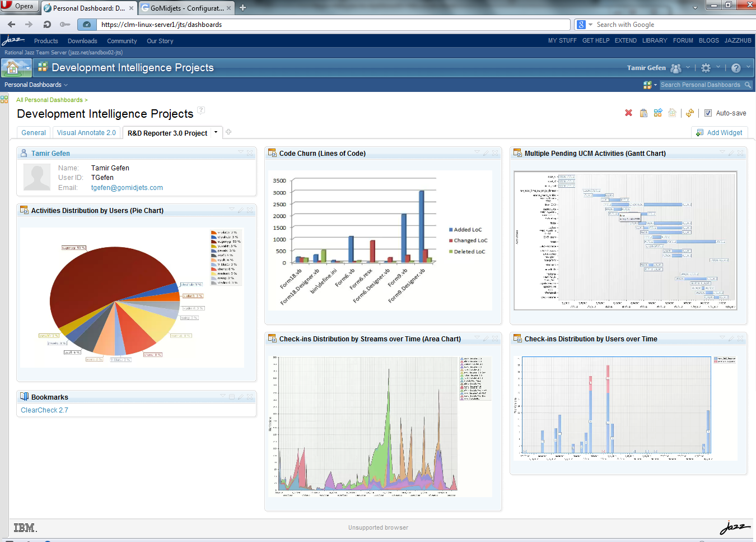Image resolution: width=756 pixels, height=542 pixels.
Task: Open the help question mark icon
Action: [x=736, y=68]
